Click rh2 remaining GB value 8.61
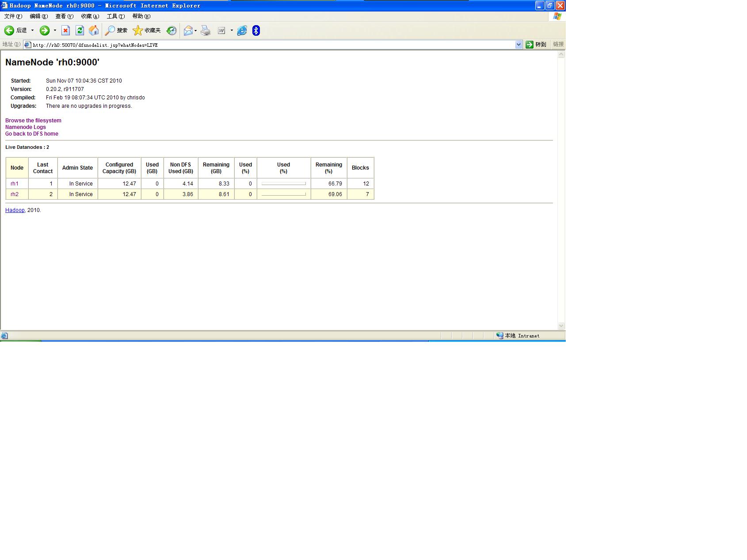This screenshot has width=747, height=560. point(224,194)
